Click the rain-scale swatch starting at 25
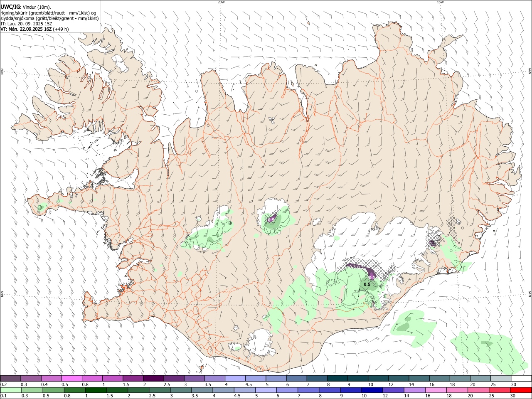This screenshot has width=532, height=399. coord(500,390)
